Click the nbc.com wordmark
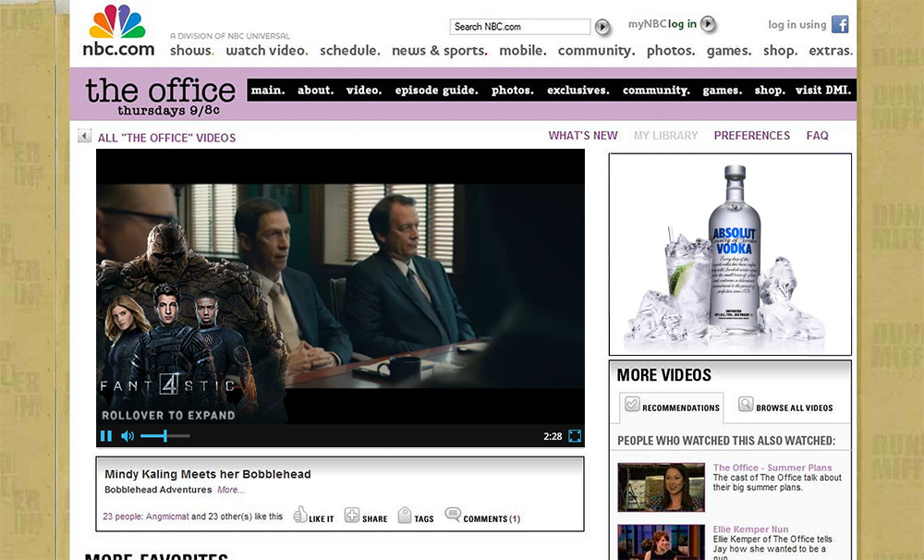Viewport: 924px width, 560px height. click(118, 49)
